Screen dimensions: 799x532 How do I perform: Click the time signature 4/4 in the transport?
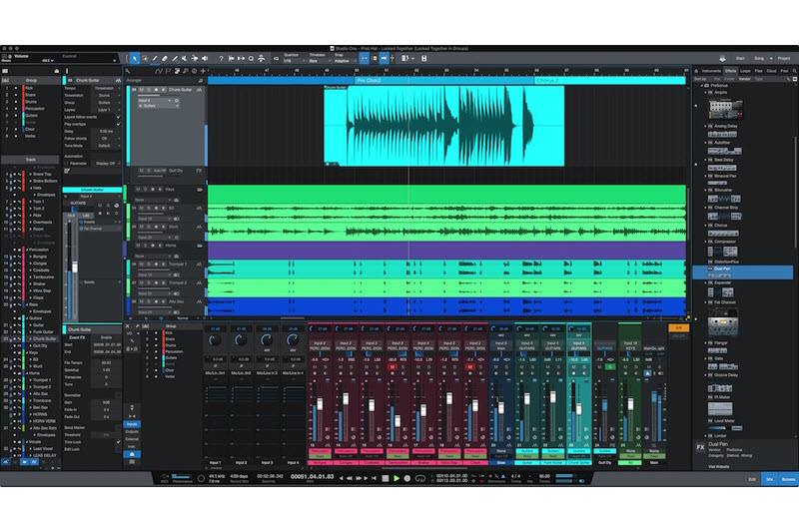click(515, 476)
